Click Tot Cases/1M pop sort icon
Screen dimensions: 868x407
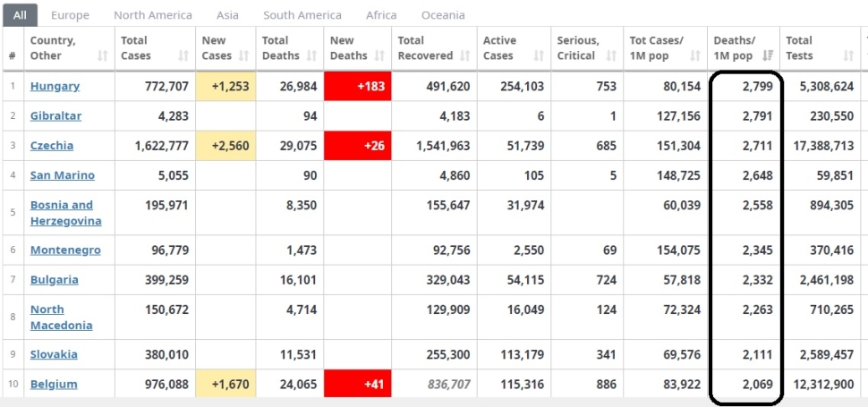(694, 55)
